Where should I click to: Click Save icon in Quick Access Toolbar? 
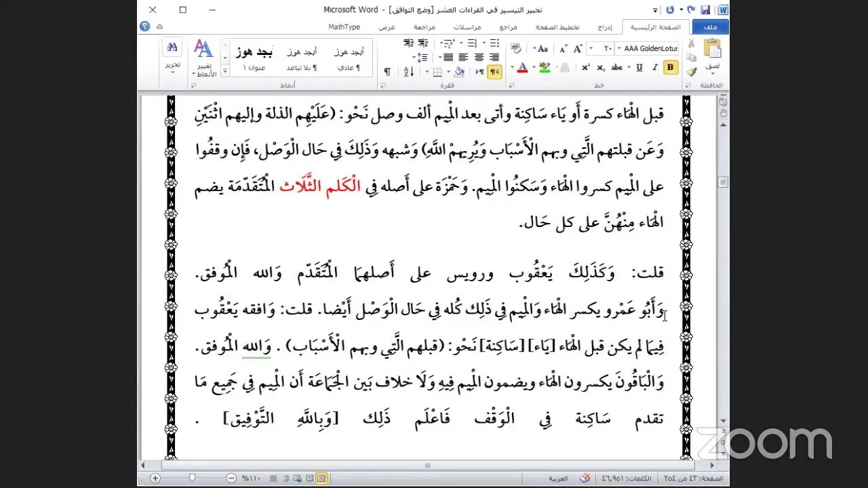tap(705, 10)
